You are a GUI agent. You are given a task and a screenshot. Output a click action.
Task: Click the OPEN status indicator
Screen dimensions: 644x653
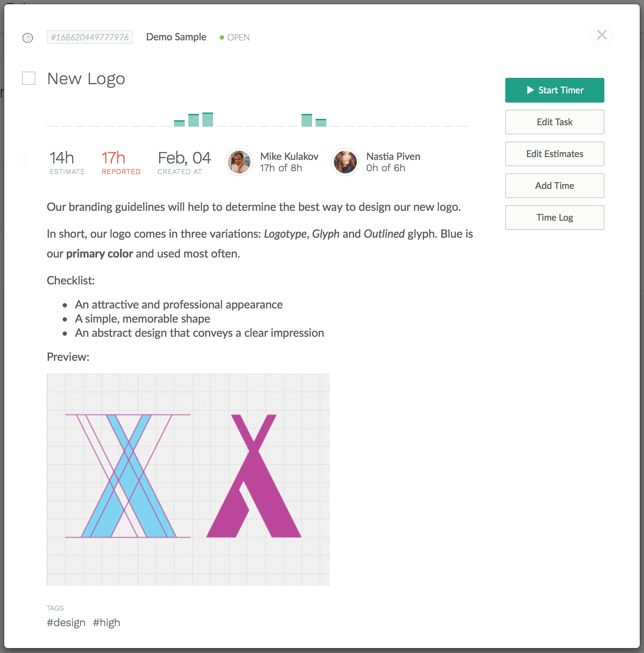[235, 37]
